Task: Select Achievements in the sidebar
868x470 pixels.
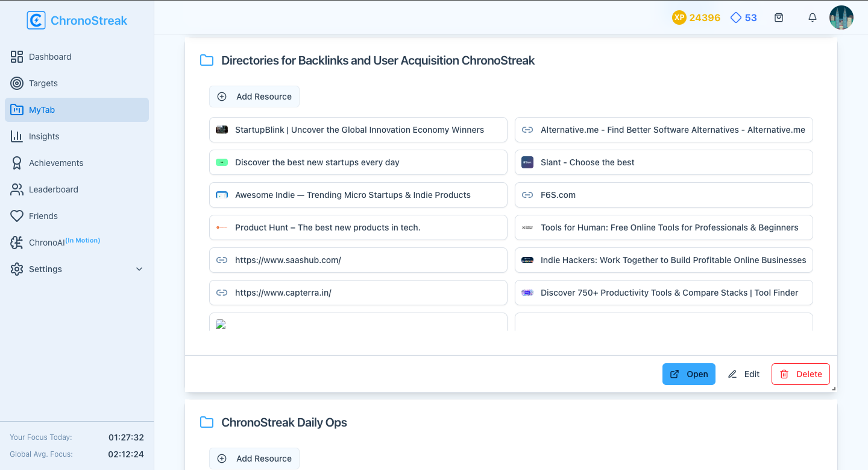Action: tap(56, 163)
